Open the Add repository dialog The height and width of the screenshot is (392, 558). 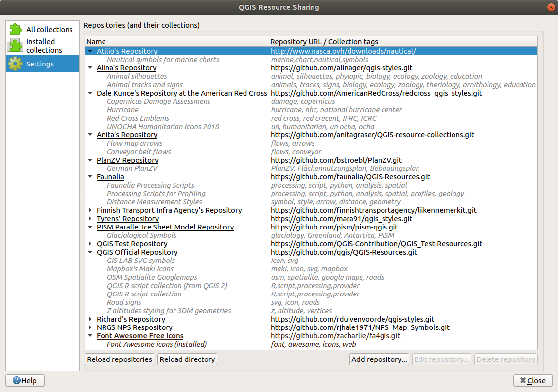click(x=379, y=359)
